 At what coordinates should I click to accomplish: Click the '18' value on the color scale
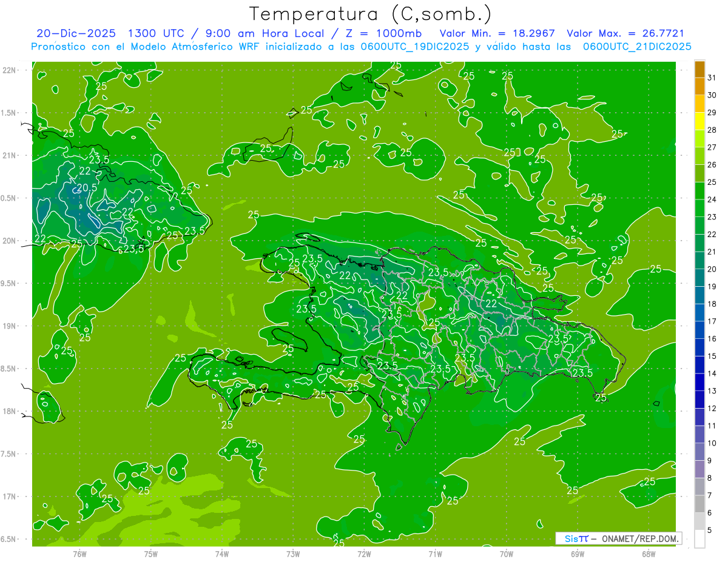(712, 304)
